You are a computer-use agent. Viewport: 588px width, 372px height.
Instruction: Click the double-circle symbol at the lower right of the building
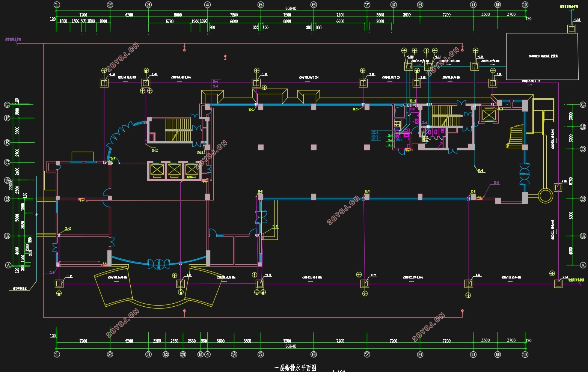point(546,196)
